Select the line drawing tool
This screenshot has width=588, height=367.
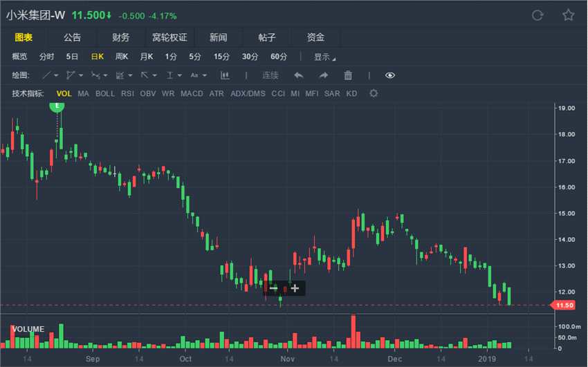46,75
